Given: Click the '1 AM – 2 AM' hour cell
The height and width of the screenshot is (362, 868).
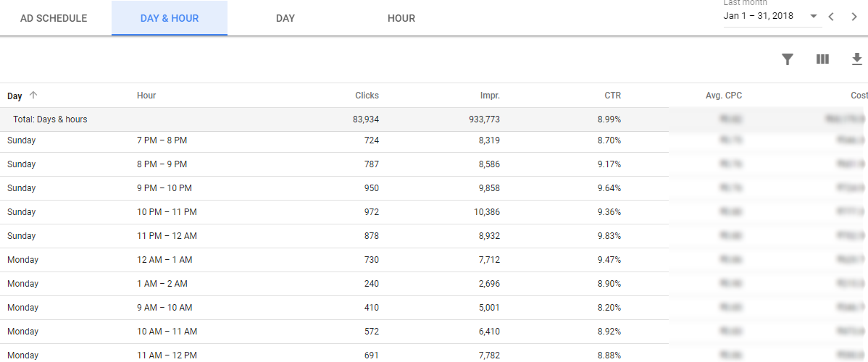Looking at the screenshot, I should pos(162,283).
